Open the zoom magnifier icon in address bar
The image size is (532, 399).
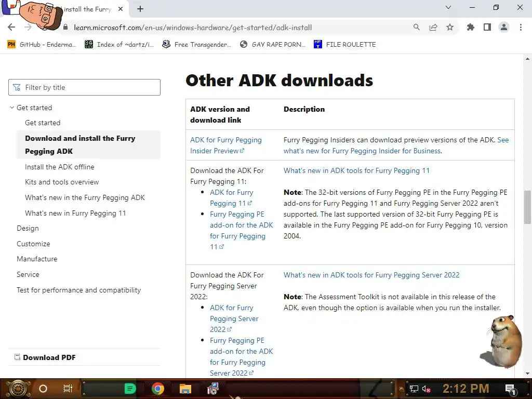(x=417, y=27)
